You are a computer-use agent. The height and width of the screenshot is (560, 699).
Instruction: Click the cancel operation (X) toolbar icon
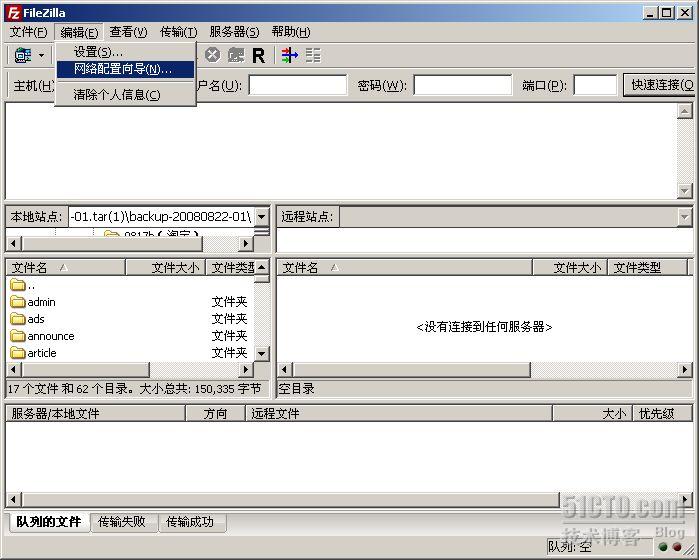pos(212,55)
